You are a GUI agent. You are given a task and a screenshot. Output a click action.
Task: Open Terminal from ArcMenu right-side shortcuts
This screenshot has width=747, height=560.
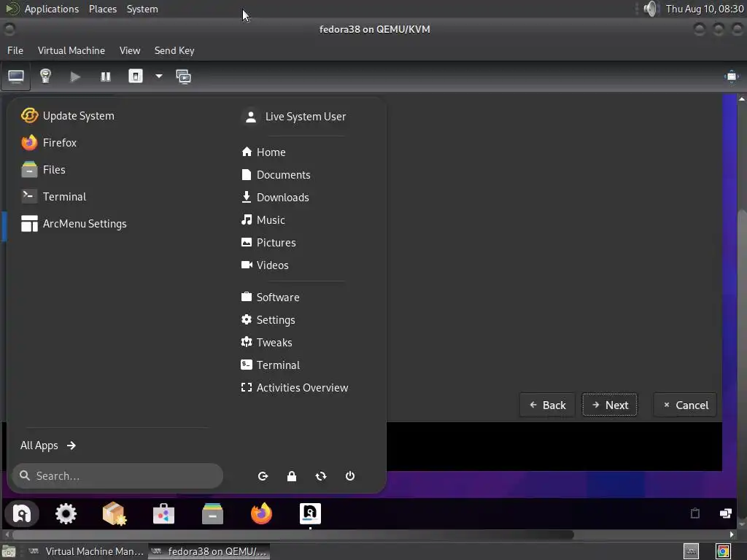[271, 365]
